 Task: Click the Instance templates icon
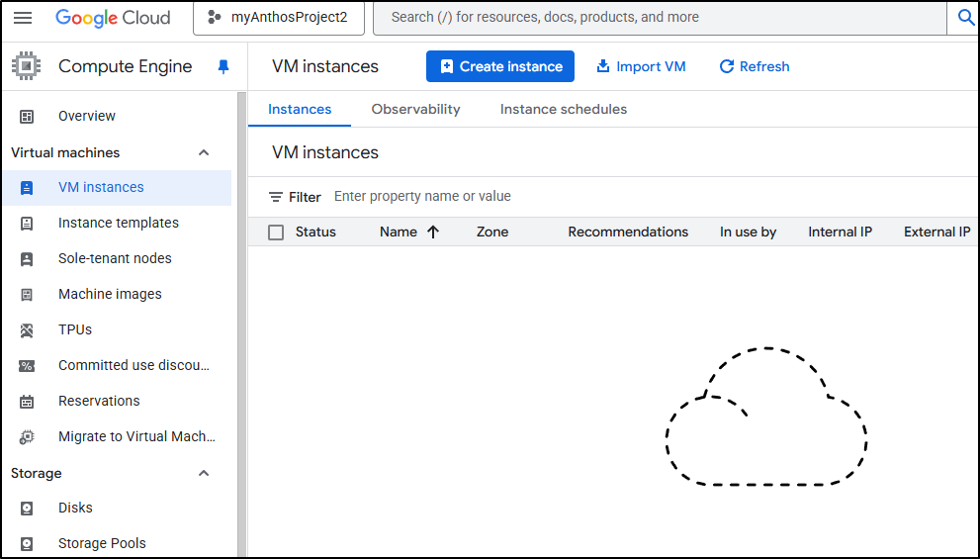click(27, 224)
